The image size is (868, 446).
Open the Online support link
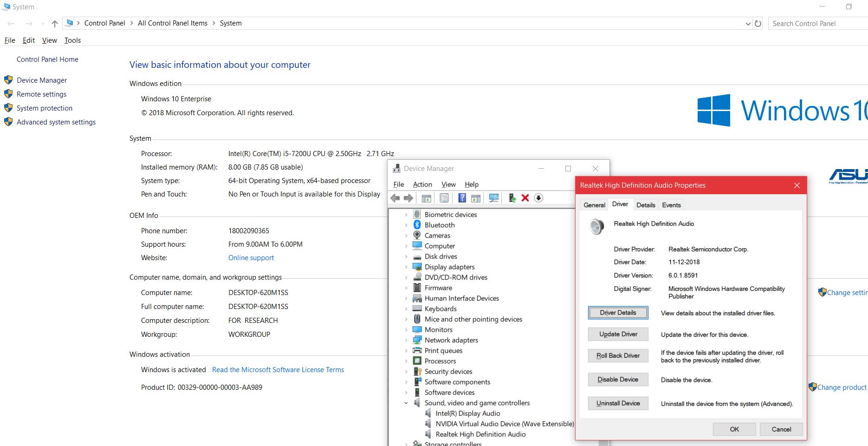tap(251, 258)
